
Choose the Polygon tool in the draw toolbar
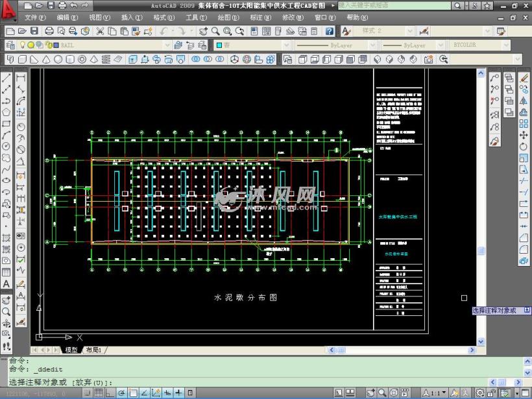(x=6, y=112)
